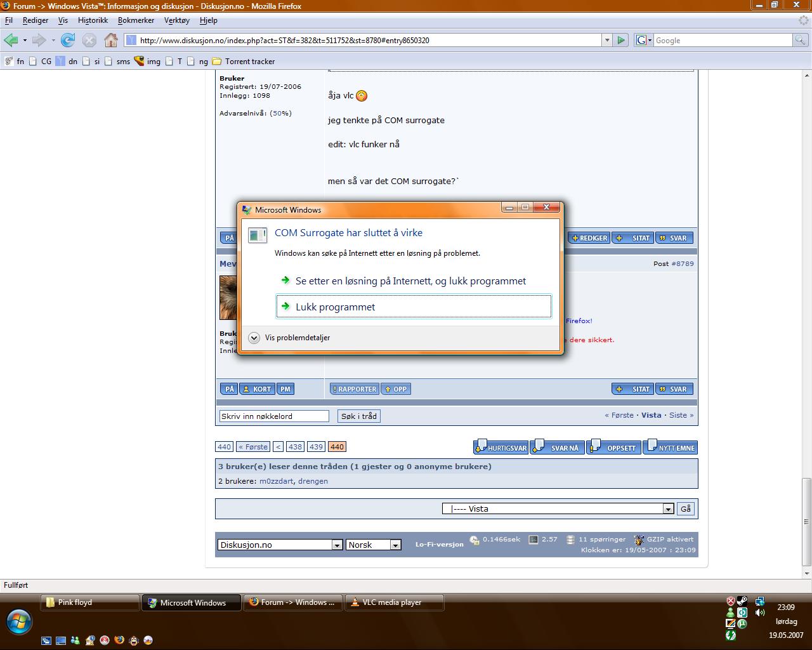Open the Vista forum jump dropdown
The image size is (812, 650).
668,509
